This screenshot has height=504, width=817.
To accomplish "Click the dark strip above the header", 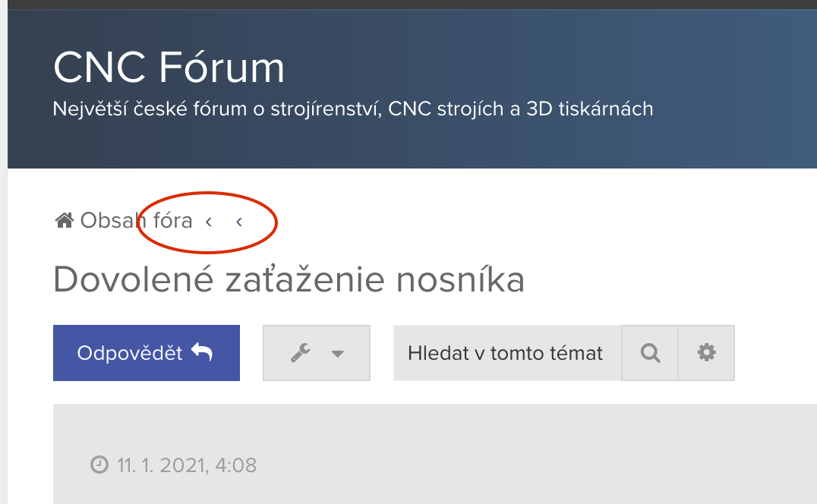I will [x=410, y=4].
